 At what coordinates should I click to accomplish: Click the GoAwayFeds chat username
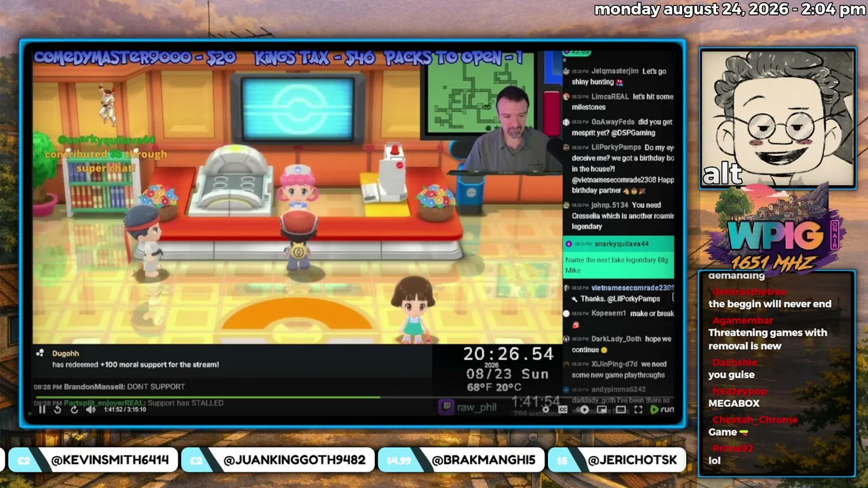click(613, 122)
